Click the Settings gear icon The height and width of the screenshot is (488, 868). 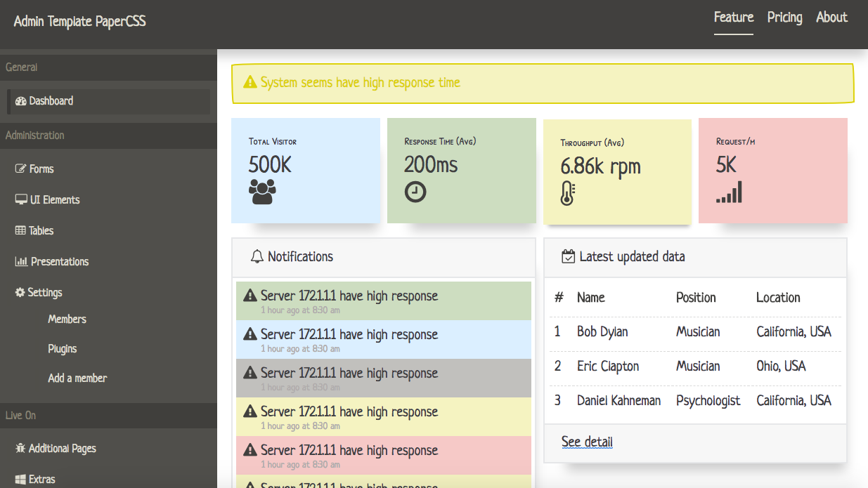[x=20, y=293]
